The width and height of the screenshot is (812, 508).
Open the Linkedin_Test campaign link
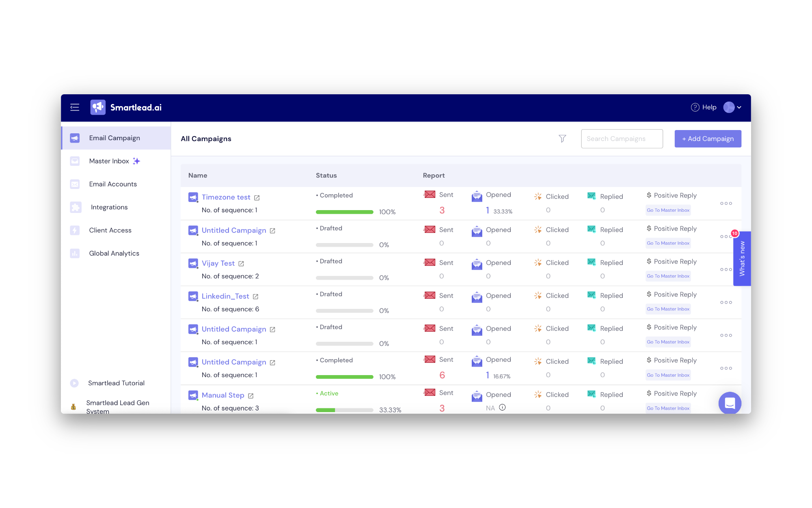point(225,296)
